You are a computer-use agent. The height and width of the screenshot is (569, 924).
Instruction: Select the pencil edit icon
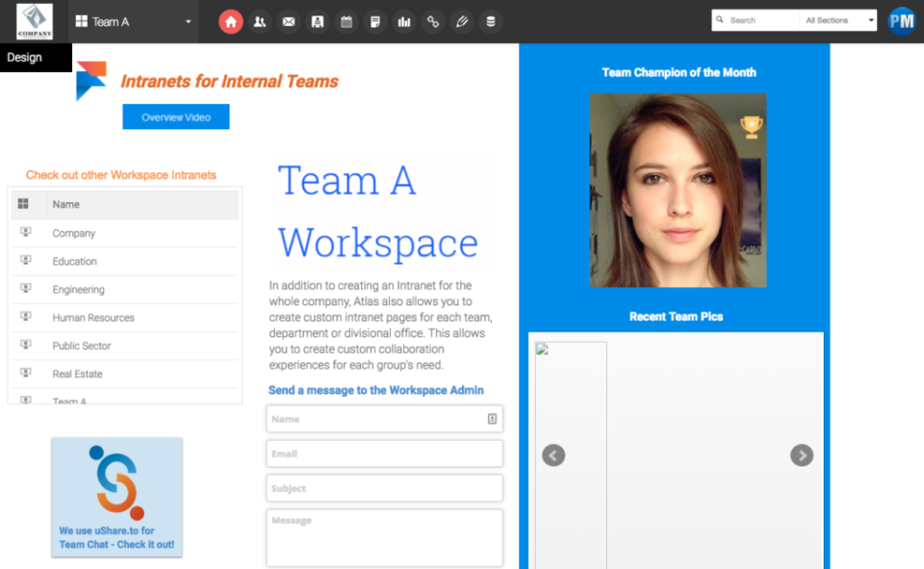462,21
